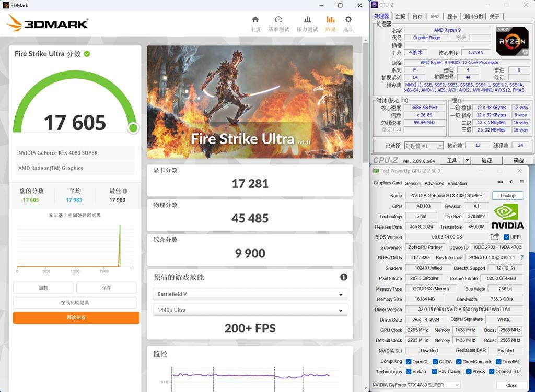Viewport: 535px width, 392px height.
Task: Open the Options (选项) gear icon
Action: point(348,20)
